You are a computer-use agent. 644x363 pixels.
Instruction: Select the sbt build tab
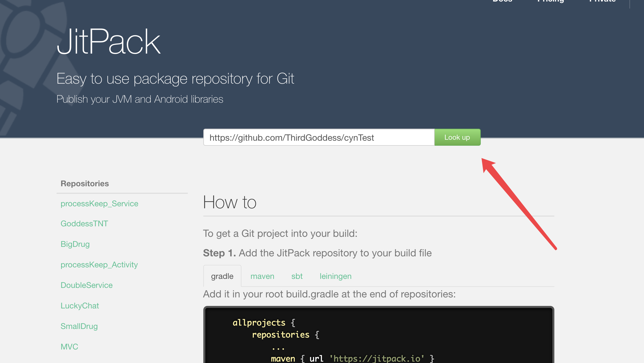[x=297, y=276]
